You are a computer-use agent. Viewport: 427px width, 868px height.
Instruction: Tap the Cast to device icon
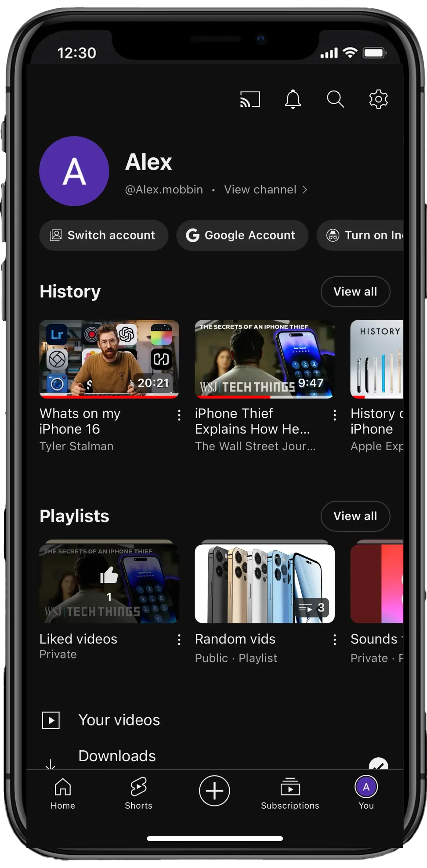coord(250,100)
